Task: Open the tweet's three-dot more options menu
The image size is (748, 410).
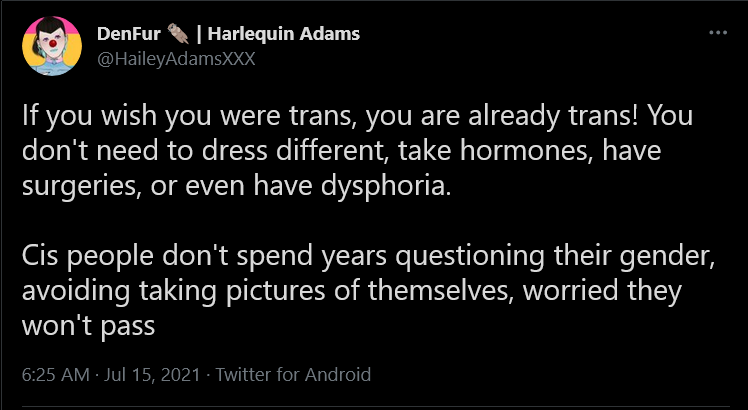Action: point(718,33)
